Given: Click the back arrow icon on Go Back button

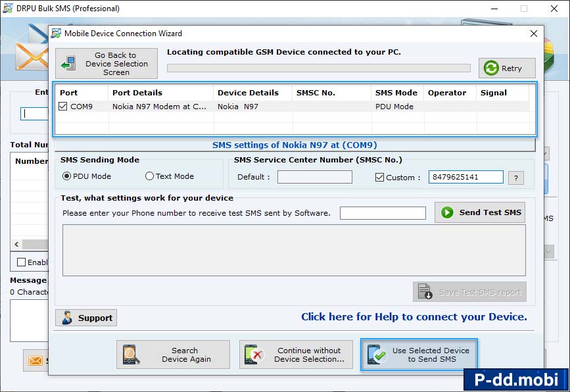Looking at the screenshot, I should click(x=68, y=64).
